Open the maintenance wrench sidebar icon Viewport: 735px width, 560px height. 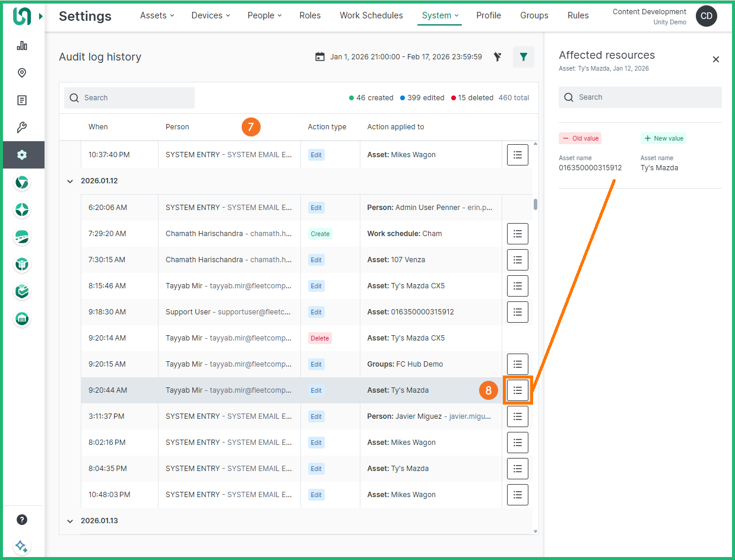[22, 128]
